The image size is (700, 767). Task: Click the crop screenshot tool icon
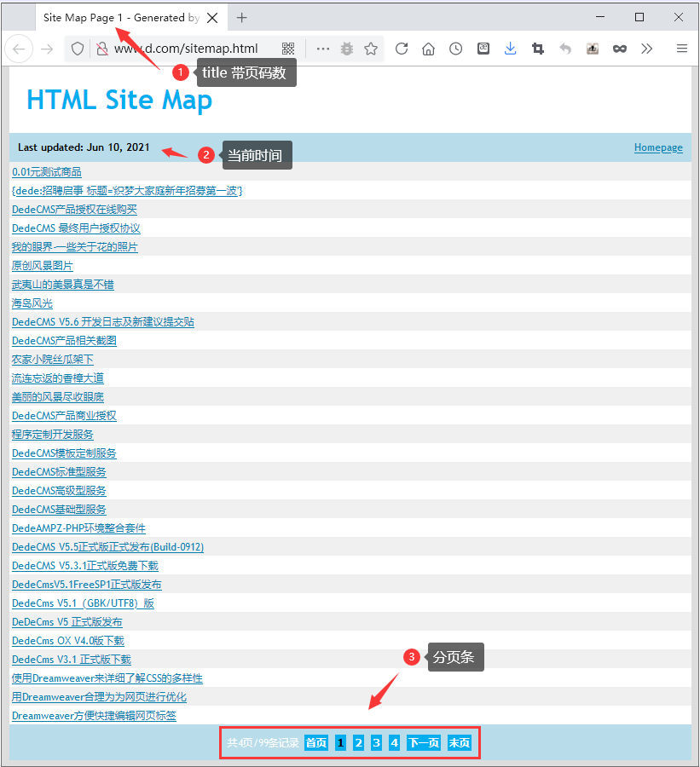537,49
